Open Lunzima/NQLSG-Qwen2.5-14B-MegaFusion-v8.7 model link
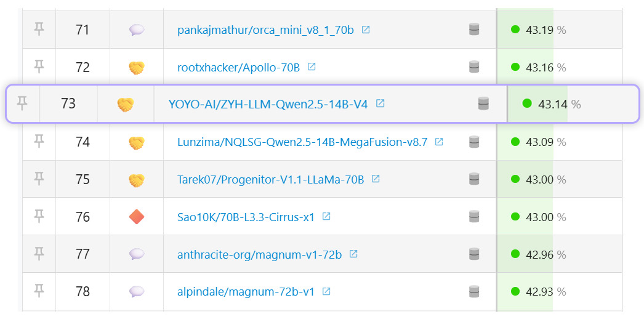This screenshot has height=319, width=644. click(302, 142)
